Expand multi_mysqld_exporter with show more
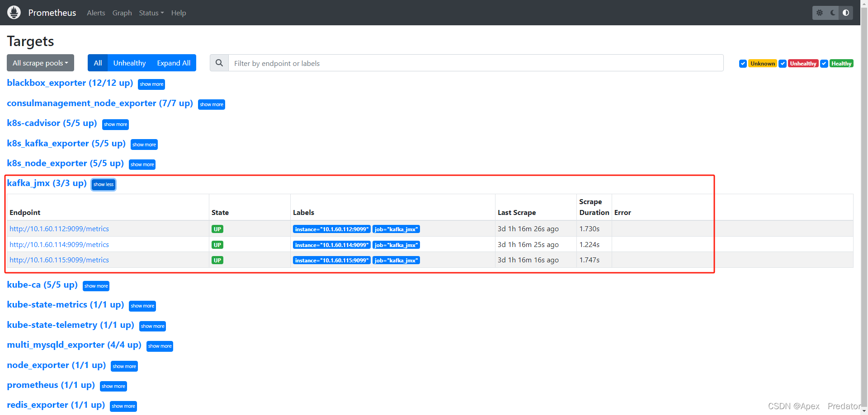868x415 pixels. click(160, 346)
